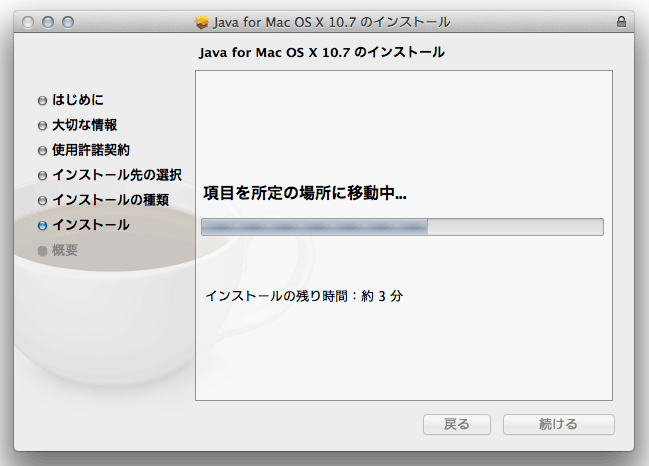Image resolution: width=649 pixels, height=466 pixels.
Task: Click the bullet beside インストール先の選択 step
Action: coord(42,175)
